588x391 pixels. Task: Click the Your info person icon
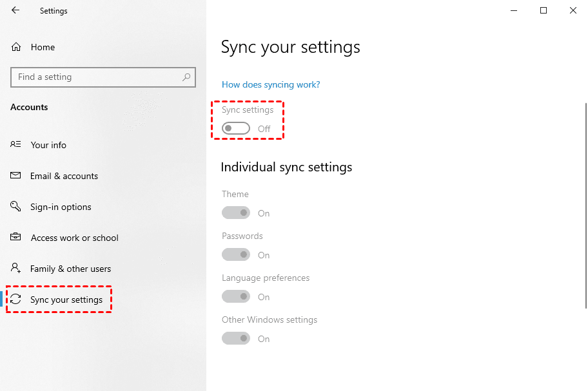16,145
